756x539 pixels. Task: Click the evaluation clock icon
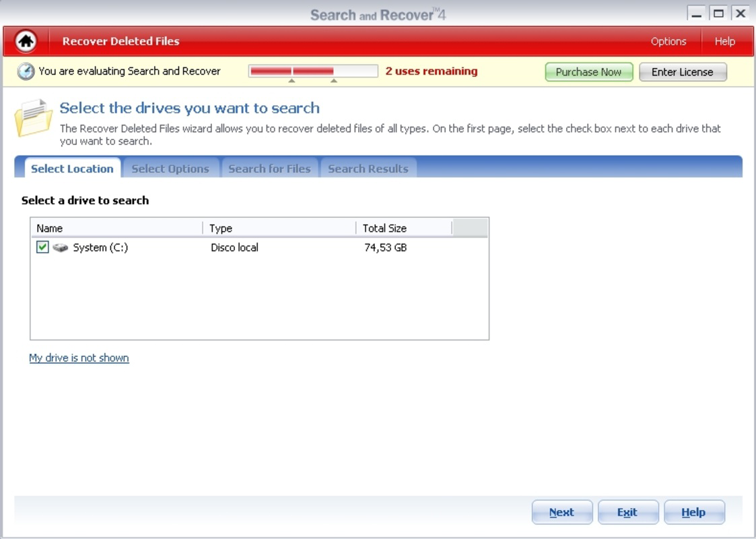[26, 71]
